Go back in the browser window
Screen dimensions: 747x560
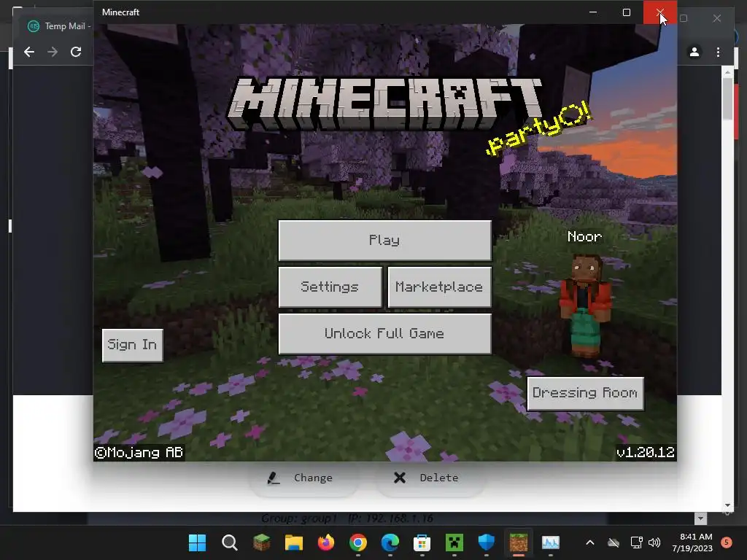(x=29, y=52)
